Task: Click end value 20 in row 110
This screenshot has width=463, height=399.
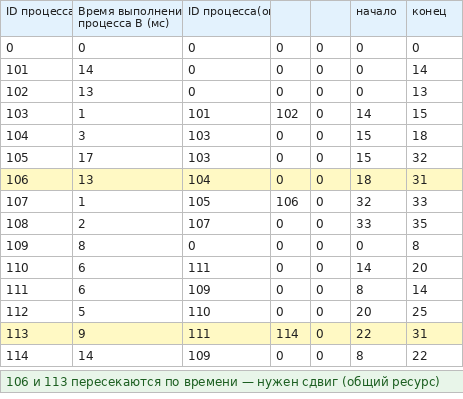Action: point(434,268)
